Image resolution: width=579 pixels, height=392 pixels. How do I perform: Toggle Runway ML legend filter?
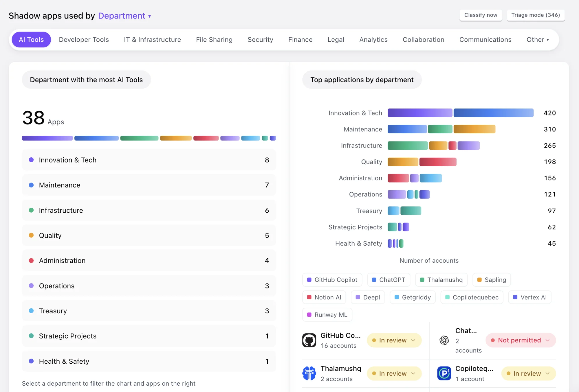click(x=327, y=315)
